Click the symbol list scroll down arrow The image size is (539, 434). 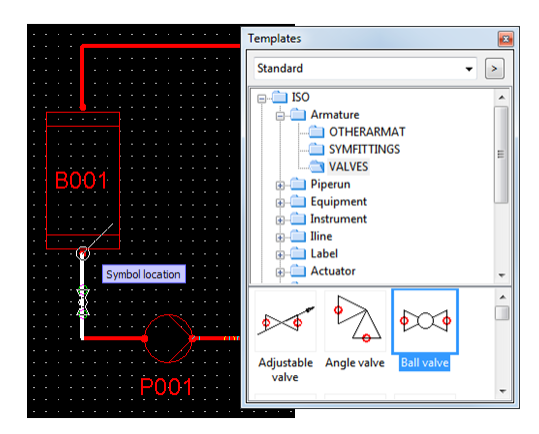(503, 391)
